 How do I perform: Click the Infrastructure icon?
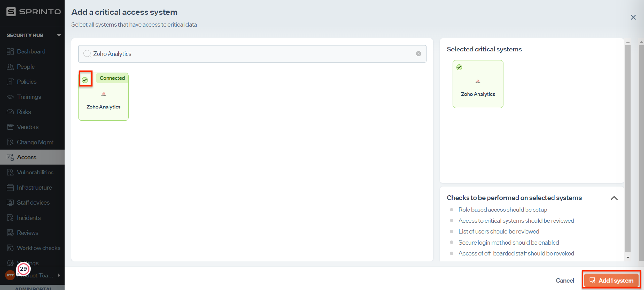point(10,188)
